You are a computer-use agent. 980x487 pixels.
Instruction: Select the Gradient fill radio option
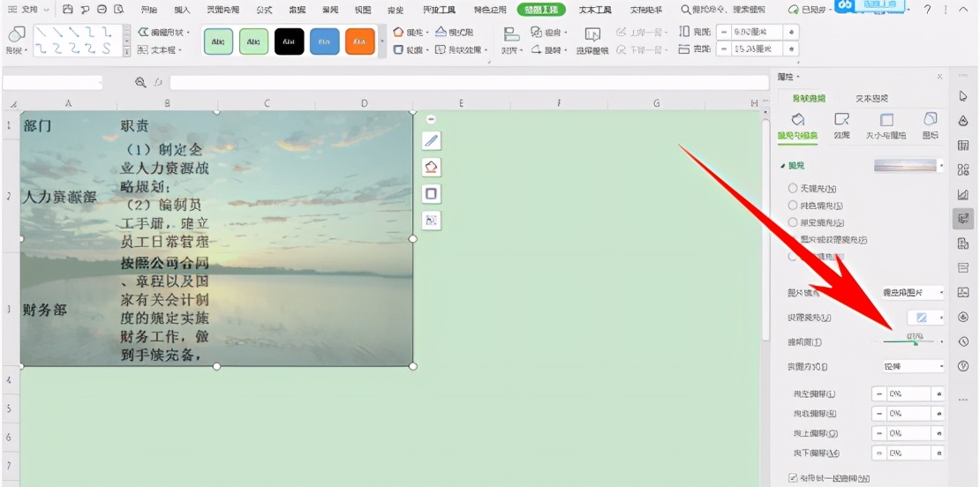pyautogui.click(x=792, y=222)
